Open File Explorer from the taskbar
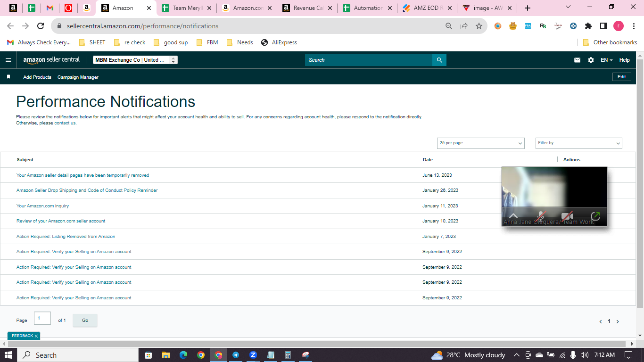Viewport: 644px width, 362px height. [x=166, y=355]
